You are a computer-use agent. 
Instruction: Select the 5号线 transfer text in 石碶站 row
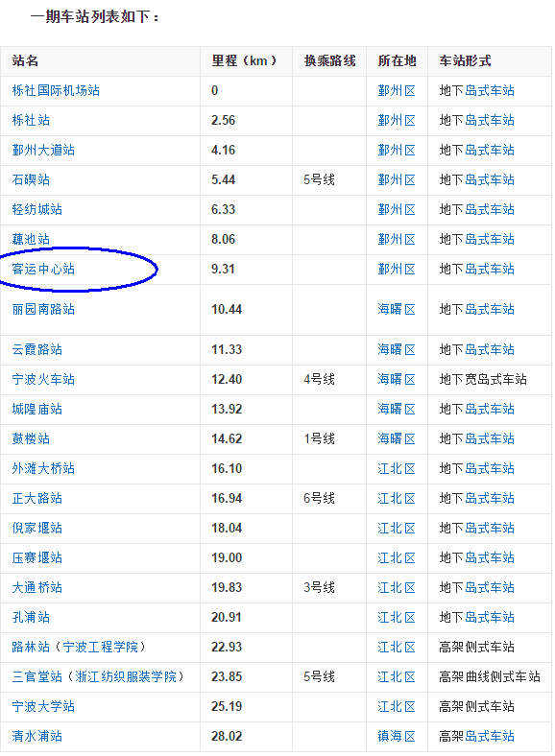319,179
